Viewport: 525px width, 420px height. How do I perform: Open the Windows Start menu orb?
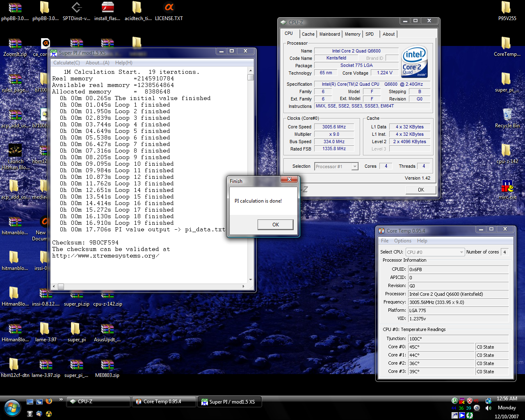pyautogui.click(x=12, y=407)
